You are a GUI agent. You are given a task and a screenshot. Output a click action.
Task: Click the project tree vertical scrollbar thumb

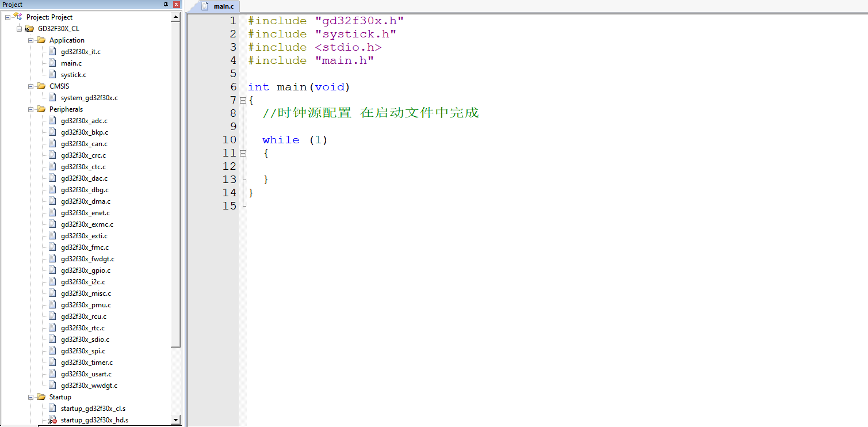point(176,185)
